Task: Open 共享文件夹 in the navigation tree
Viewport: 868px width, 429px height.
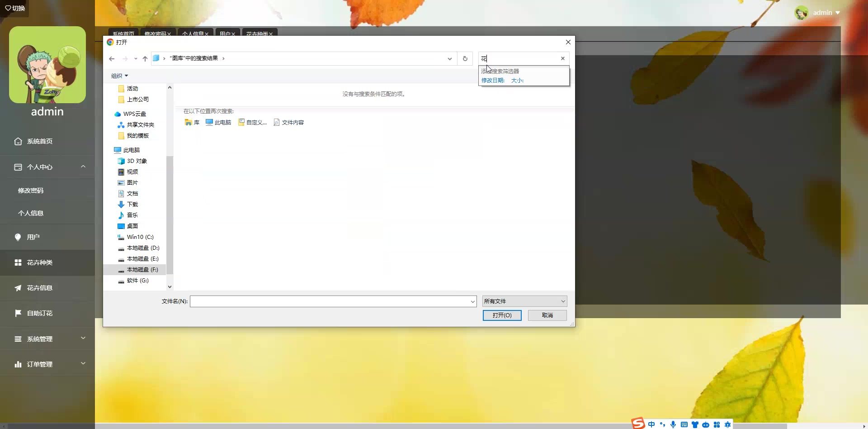Action: pyautogui.click(x=136, y=125)
